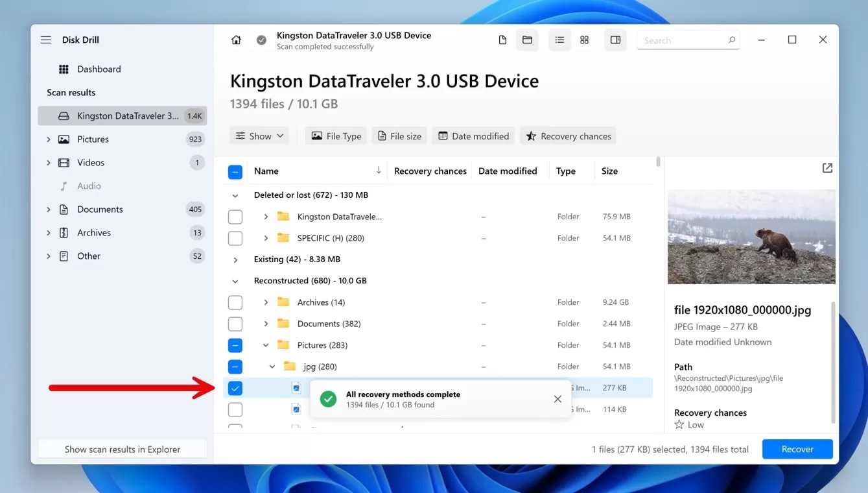Uncheck the select-all checkbox in header

click(x=235, y=171)
